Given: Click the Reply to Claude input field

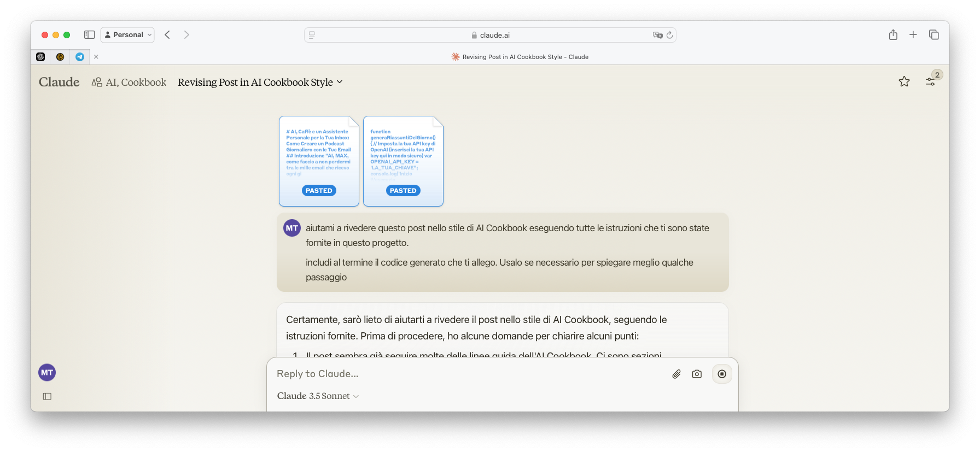Looking at the screenshot, I should click(x=470, y=374).
